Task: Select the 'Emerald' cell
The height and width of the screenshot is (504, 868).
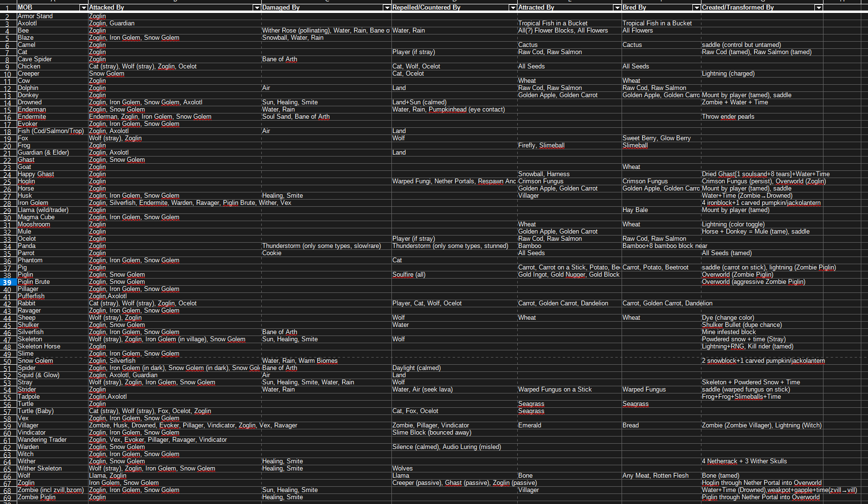Action: pyautogui.click(x=569, y=426)
